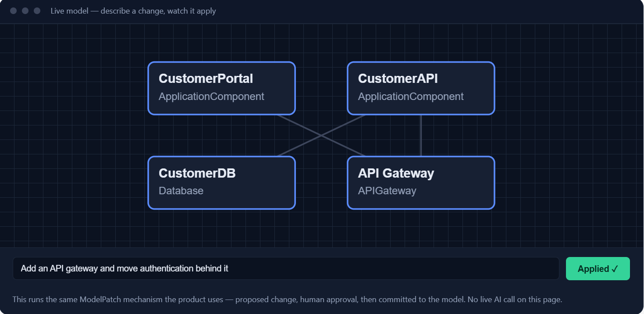Click the second window control dot
Viewport: 644px width, 314px height.
point(25,11)
